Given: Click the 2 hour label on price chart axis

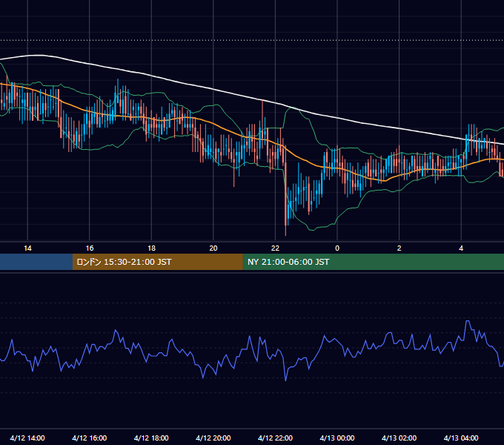Looking at the screenshot, I should click(399, 248).
